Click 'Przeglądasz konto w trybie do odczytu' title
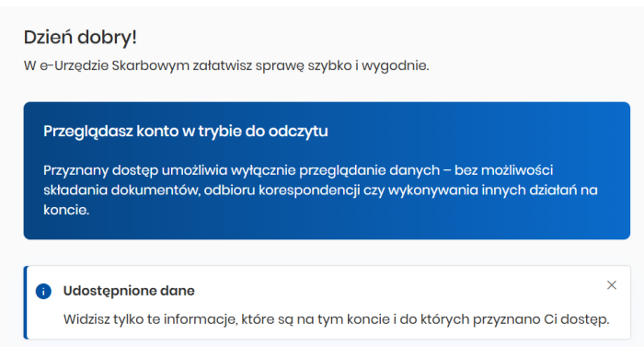The width and height of the screenshot is (644, 347). point(186,132)
